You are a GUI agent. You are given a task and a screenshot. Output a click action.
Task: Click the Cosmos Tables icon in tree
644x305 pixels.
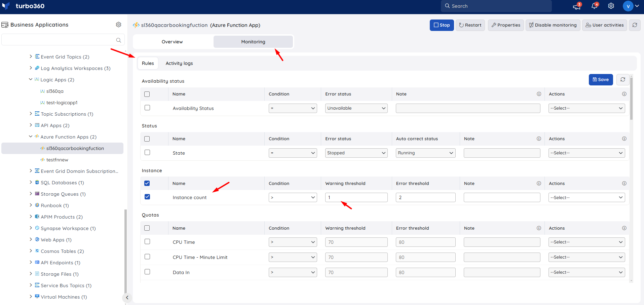37,251
